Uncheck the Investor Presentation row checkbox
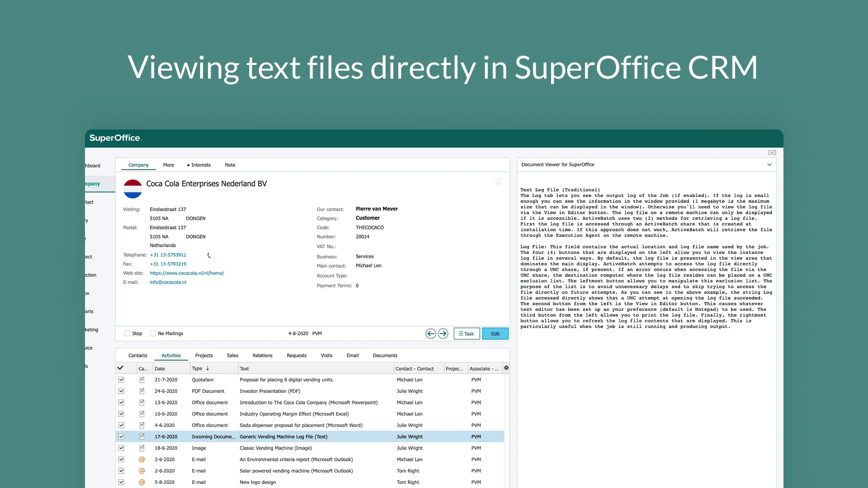Image resolution: width=868 pixels, height=488 pixels. [121, 391]
